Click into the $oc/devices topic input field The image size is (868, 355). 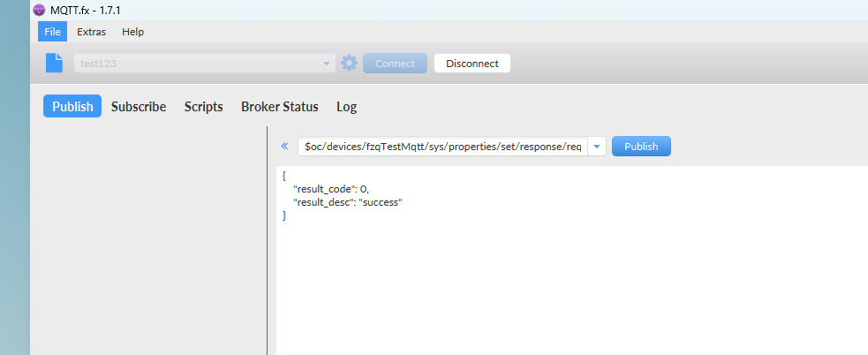click(443, 147)
